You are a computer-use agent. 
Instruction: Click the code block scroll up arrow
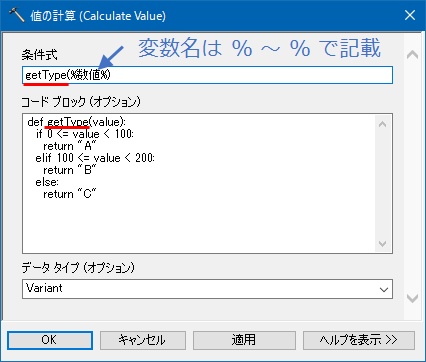pyautogui.click(x=382, y=124)
